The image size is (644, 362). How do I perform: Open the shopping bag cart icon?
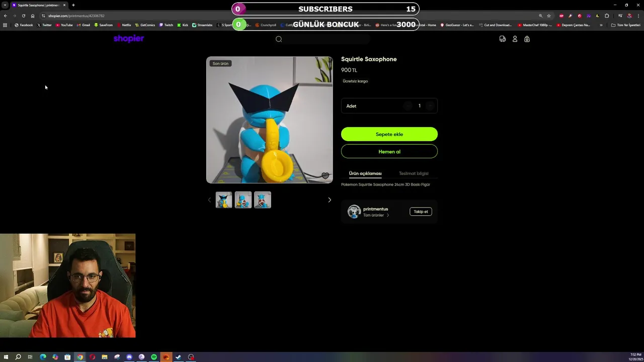click(527, 39)
